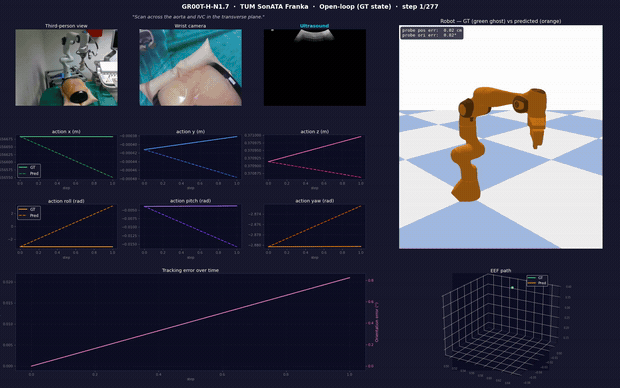Click 'GT' in the action x legend
620x388 pixels.
[x=33, y=167]
